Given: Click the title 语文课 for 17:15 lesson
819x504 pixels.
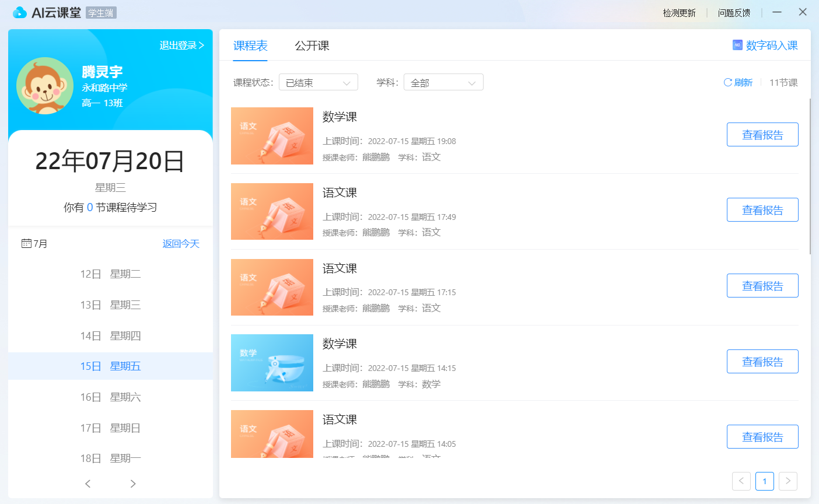Looking at the screenshot, I should (339, 268).
